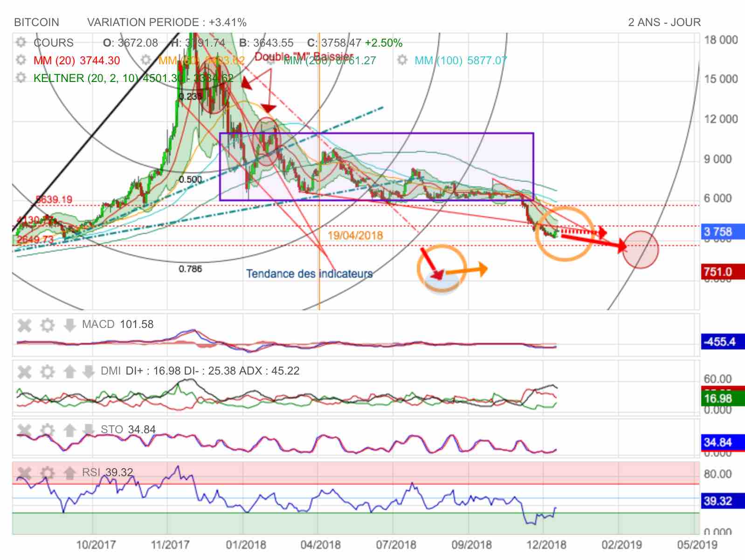Image resolution: width=745 pixels, height=560 pixels.
Task: Click the 0.500 Fibonacci arc label
Action: click(x=190, y=179)
